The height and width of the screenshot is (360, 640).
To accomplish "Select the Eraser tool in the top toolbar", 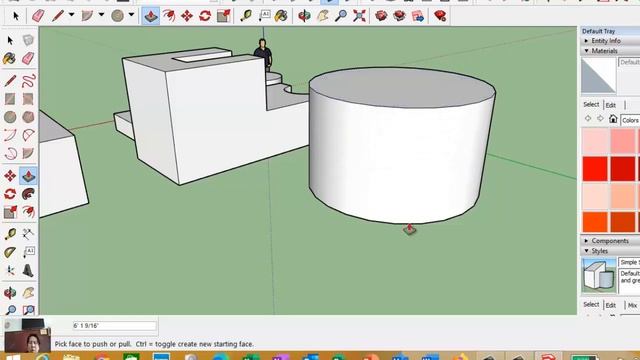I will 38,16.
